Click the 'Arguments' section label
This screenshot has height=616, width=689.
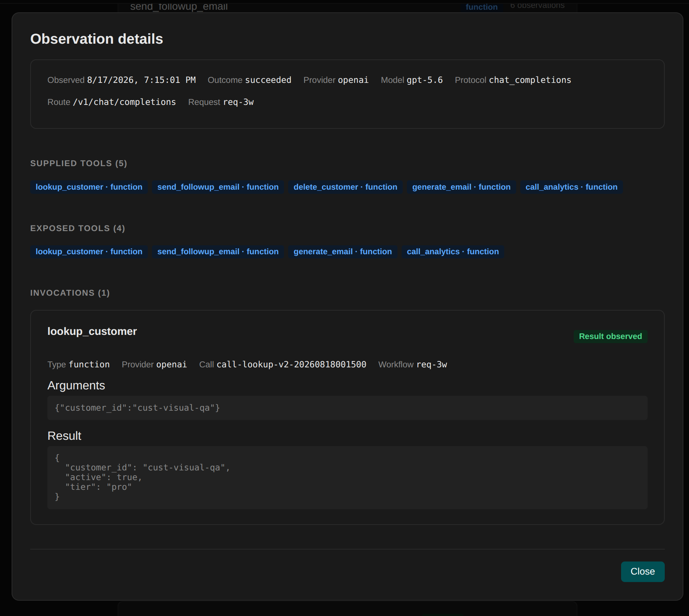click(x=76, y=386)
